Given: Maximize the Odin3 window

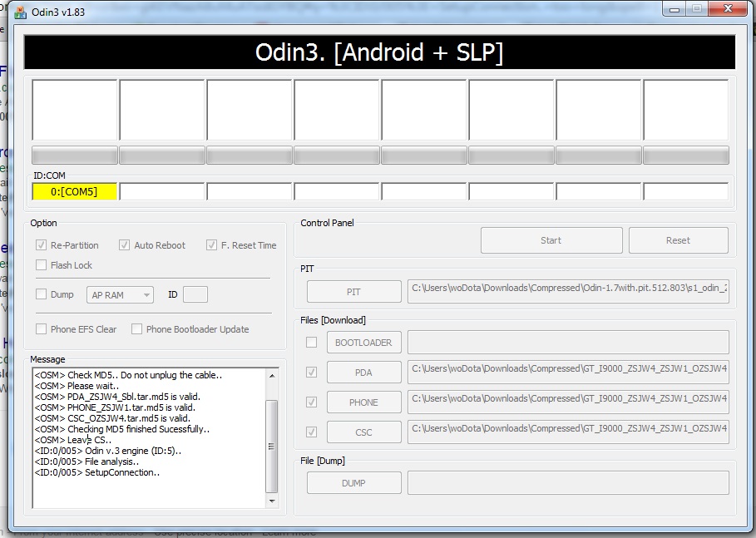Looking at the screenshot, I should pyautogui.click(x=697, y=8).
